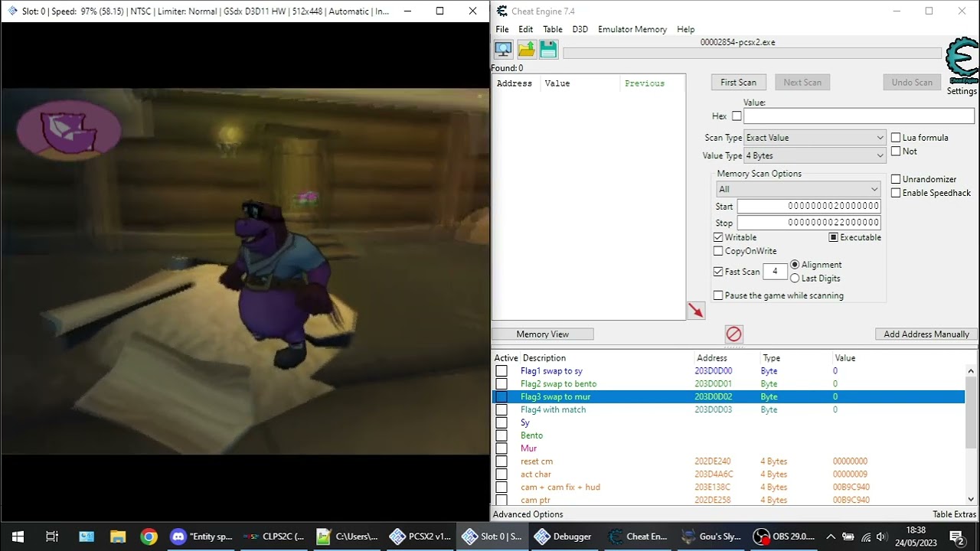980x551 pixels.
Task: Open the Help menu
Action: pos(686,29)
